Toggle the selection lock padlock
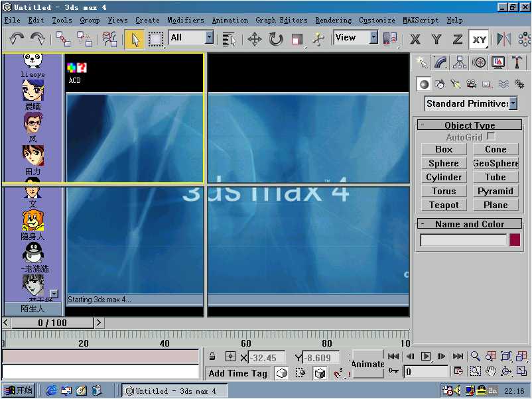Image resolution: width=532 pixels, height=399 pixels. coord(212,357)
